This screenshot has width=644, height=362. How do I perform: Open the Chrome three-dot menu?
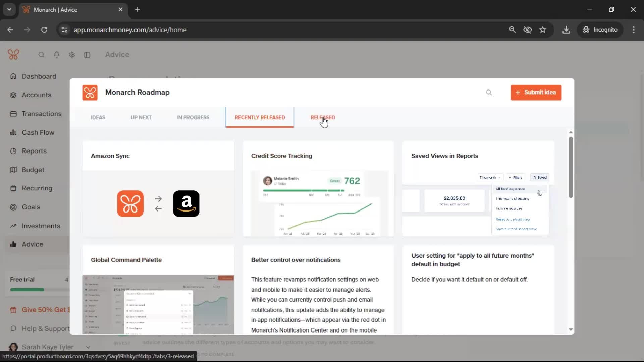pyautogui.click(x=634, y=30)
